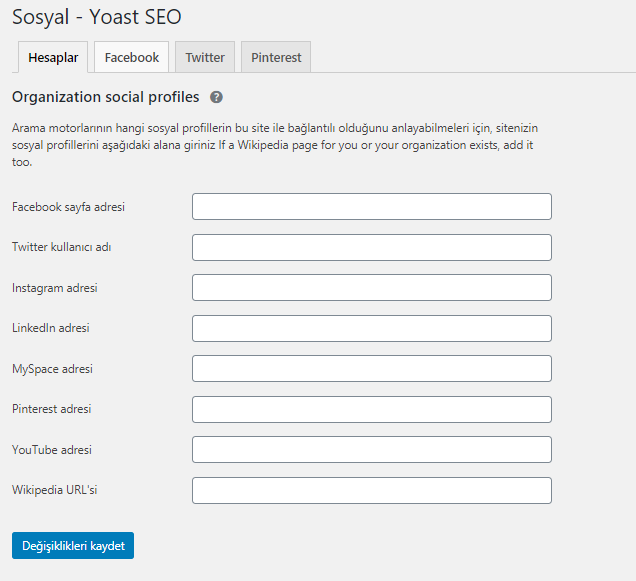This screenshot has height=581, width=636.
Task: Open the Organization social profiles help icon
Action: [x=216, y=97]
